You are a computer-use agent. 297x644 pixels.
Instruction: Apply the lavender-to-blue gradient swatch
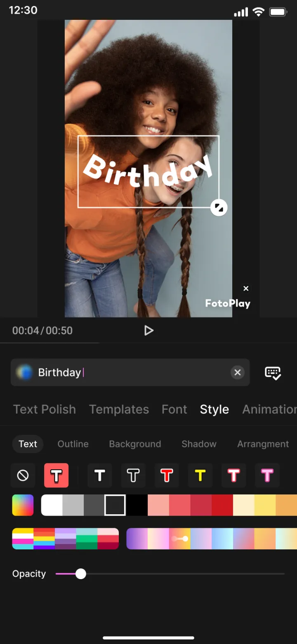pos(201,539)
